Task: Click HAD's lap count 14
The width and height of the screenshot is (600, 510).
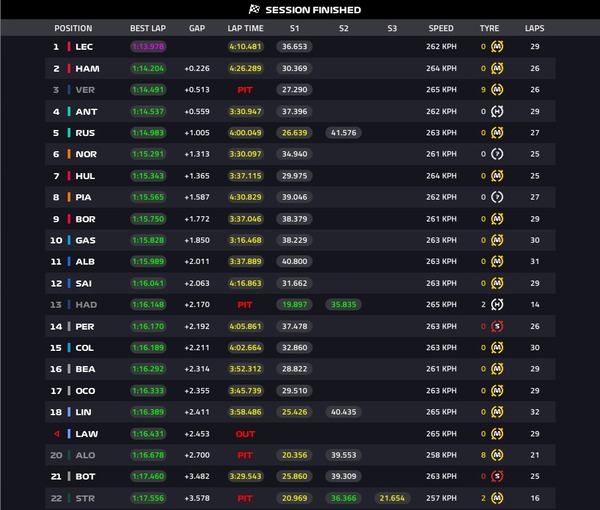Action: [x=535, y=305]
